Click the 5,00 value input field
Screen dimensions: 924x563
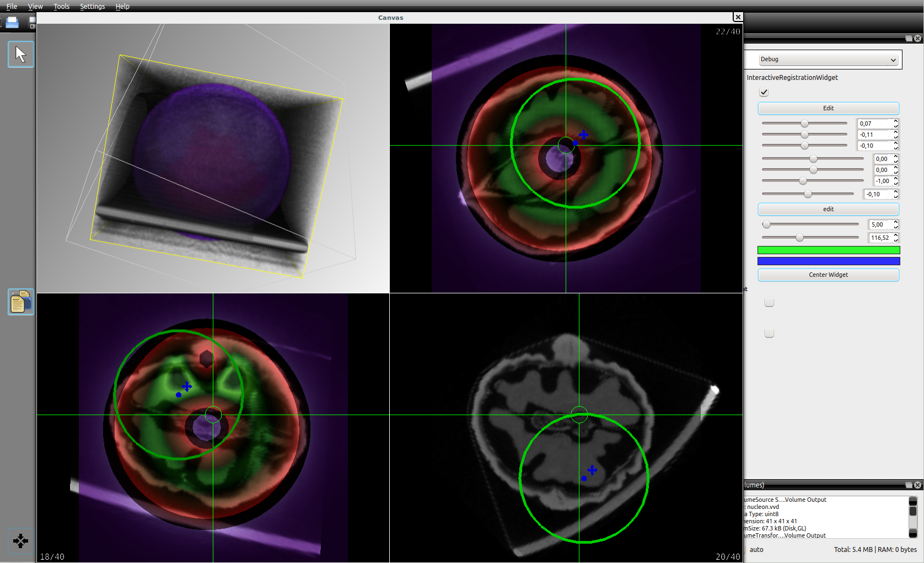click(880, 224)
